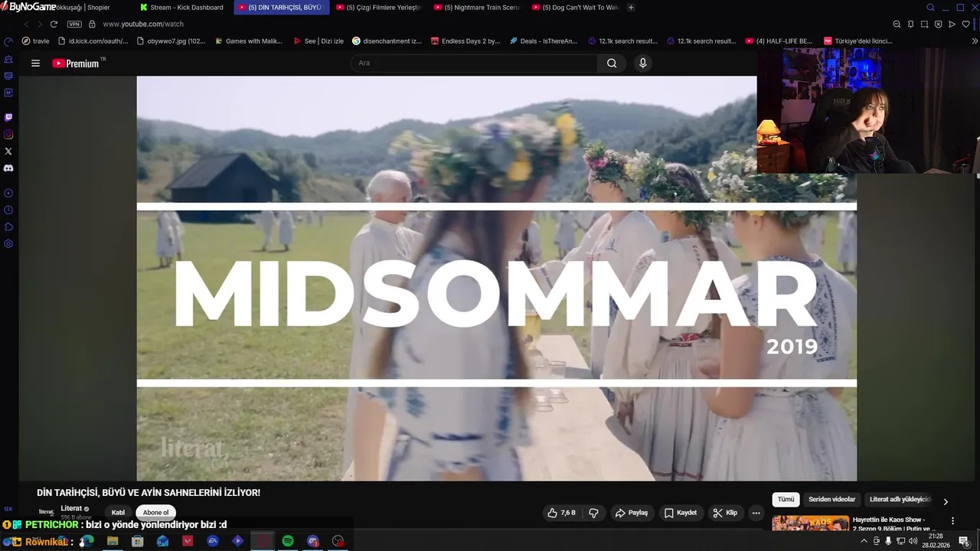Dislike the video with thumbs down
Viewport: 980px width, 551px height.
pos(593,513)
